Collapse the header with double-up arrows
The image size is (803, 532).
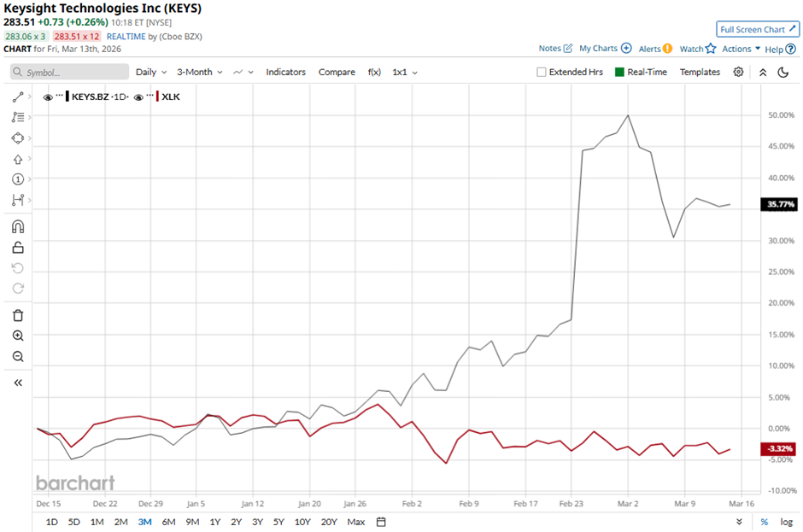pyautogui.click(x=763, y=73)
